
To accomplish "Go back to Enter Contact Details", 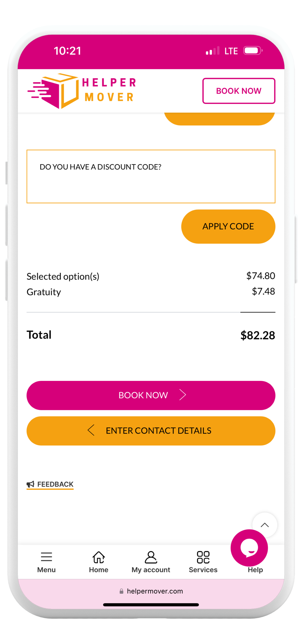I will [151, 431].
